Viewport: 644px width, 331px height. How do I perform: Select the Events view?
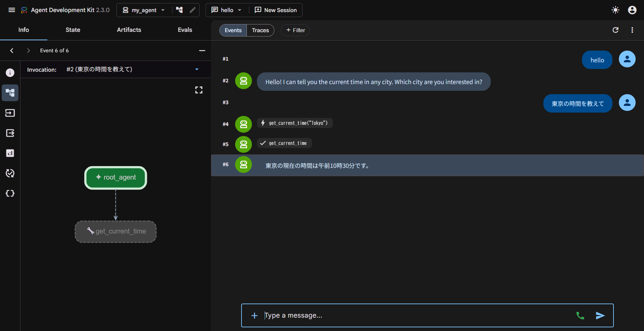coord(233,30)
